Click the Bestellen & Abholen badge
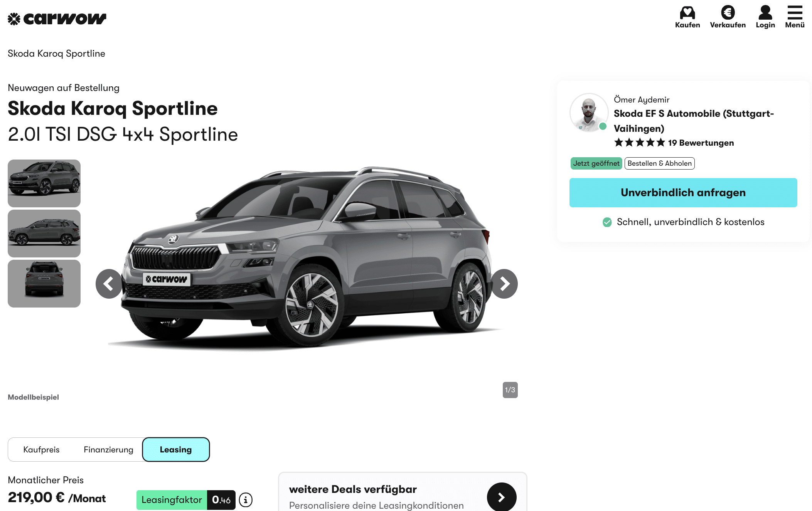The image size is (812, 511). (659, 163)
